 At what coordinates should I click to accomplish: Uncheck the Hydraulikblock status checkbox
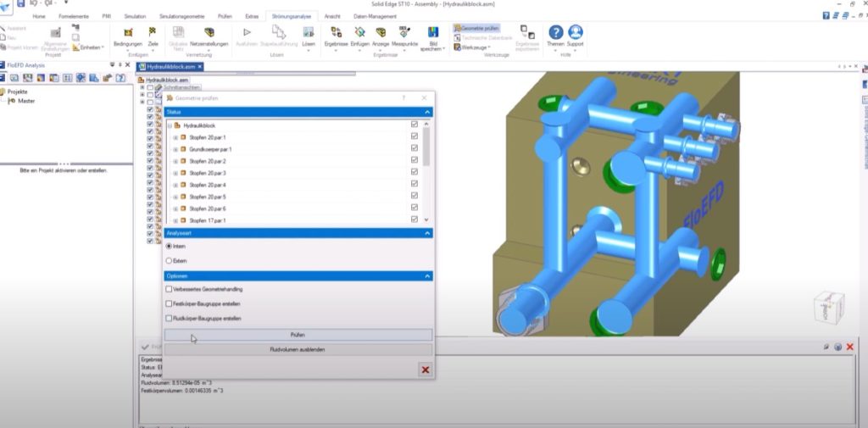click(414, 125)
